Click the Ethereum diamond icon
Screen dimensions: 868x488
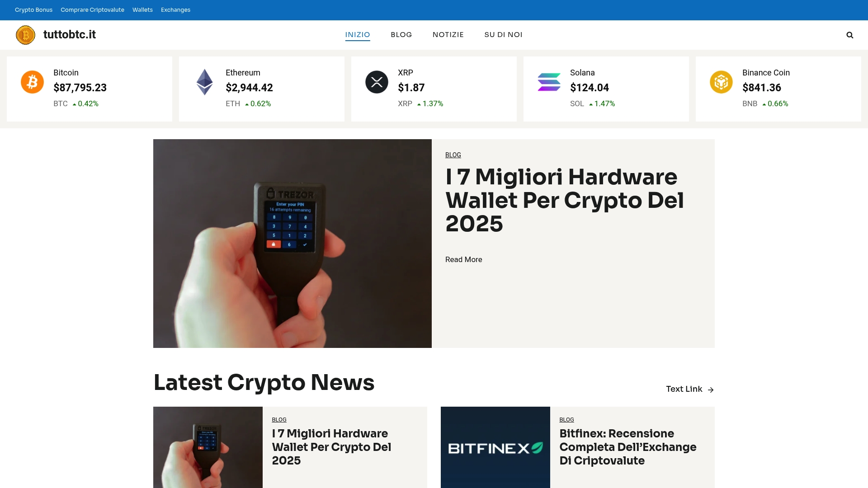click(204, 82)
